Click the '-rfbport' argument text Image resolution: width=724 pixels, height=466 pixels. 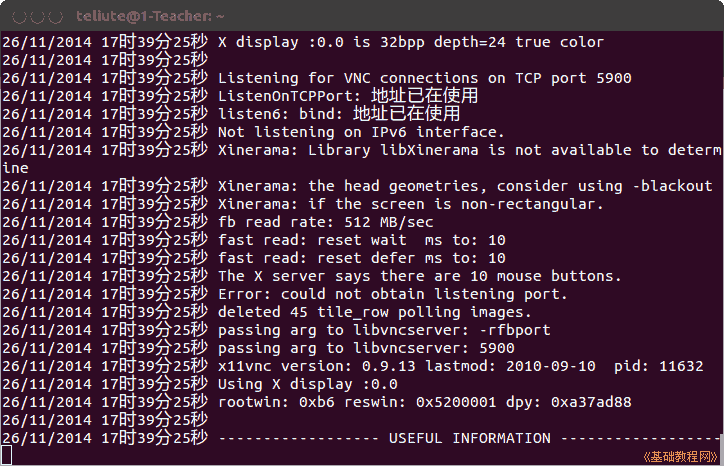[515, 330]
